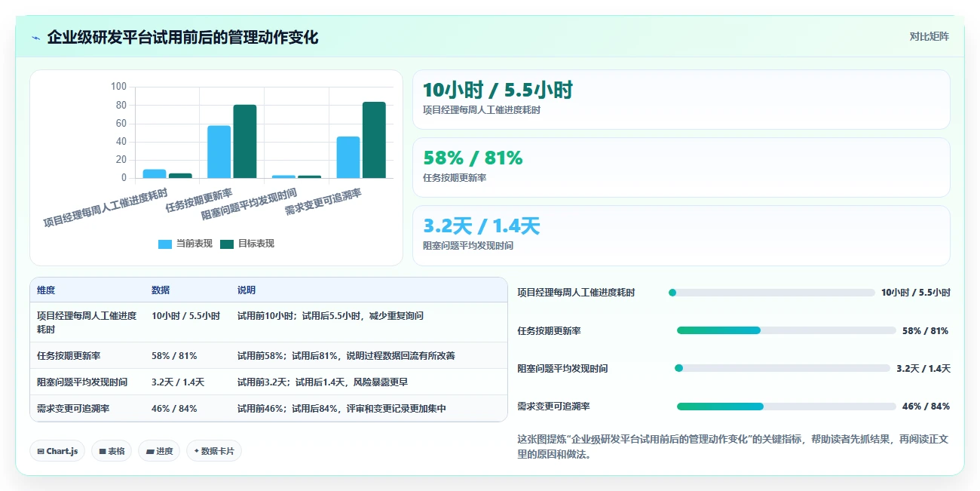Click the 阻塞问题平均发现时间 table row label

tap(82, 382)
